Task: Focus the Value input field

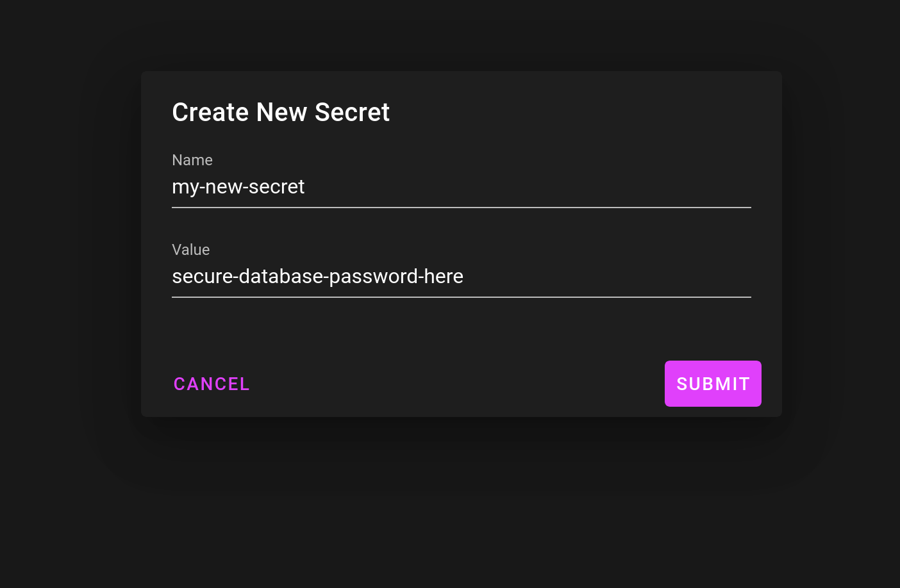Action: point(461,277)
